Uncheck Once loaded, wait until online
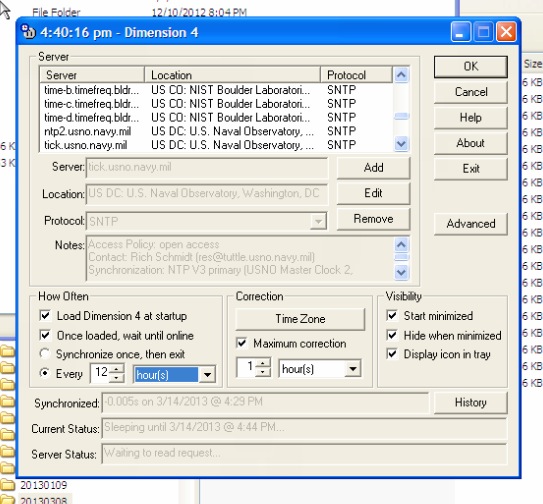The width and height of the screenshot is (543, 504). [x=45, y=335]
